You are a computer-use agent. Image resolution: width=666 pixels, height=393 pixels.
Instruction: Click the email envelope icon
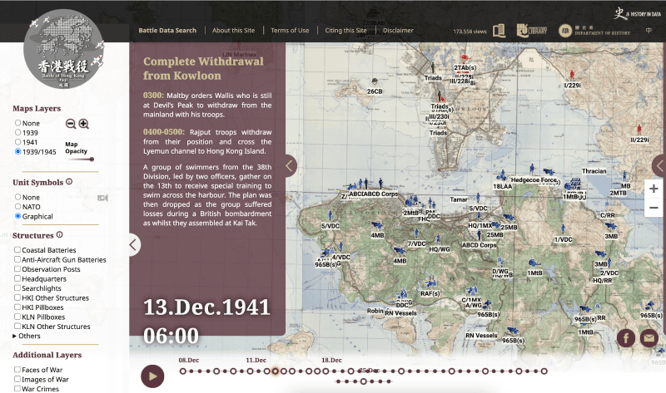(x=649, y=338)
